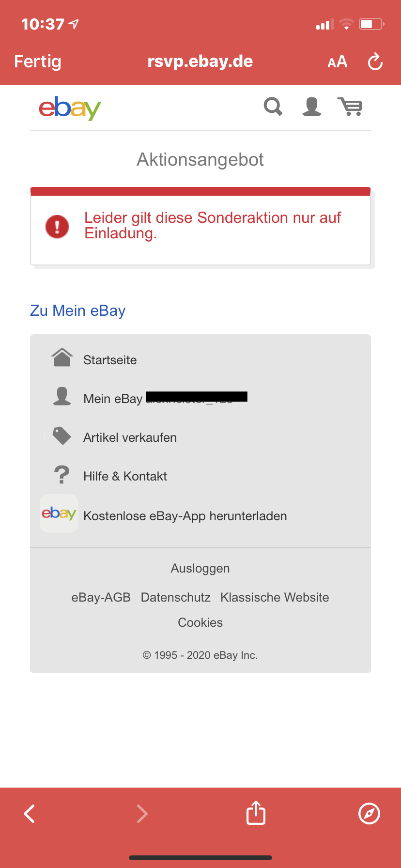Follow the "Zu Mein eBay" link
Image resolution: width=401 pixels, height=868 pixels.
click(x=78, y=310)
